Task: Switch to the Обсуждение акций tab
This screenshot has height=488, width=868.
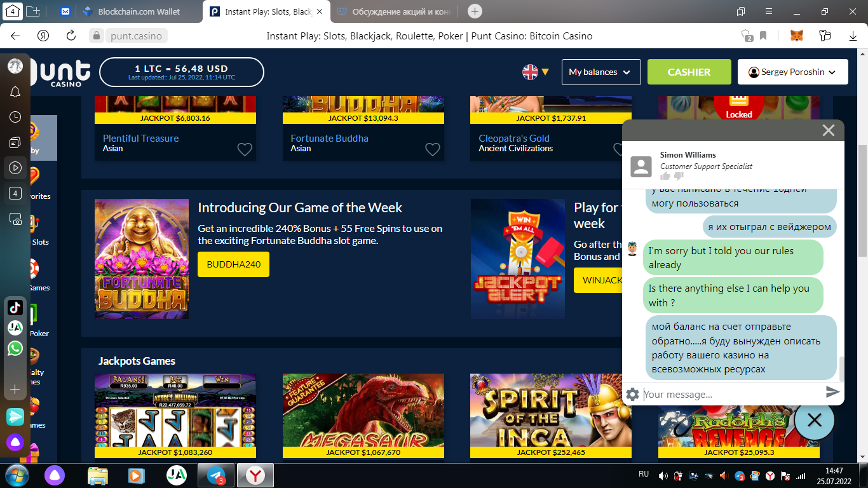Action: pyautogui.click(x=394, y=11)
